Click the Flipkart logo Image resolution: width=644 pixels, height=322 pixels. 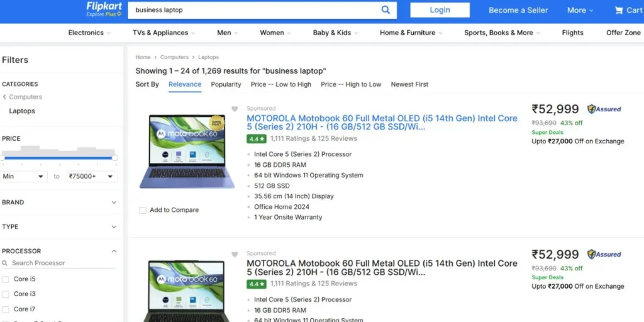[x=104, y=7]
